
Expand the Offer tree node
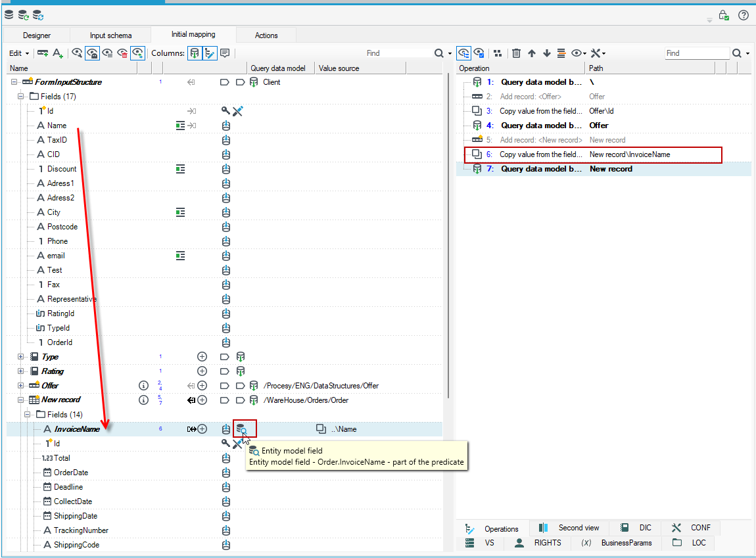[x=21, y=386]
